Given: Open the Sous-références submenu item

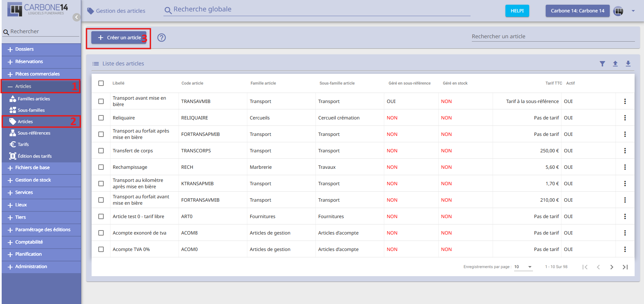Looking at the screenshot, I should click(41, 133).
